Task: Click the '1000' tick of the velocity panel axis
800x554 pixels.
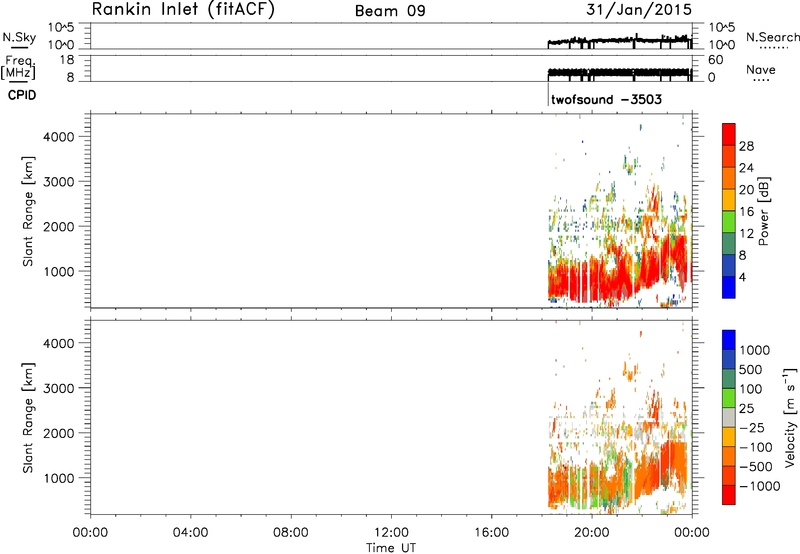Action: click(59, 478)
